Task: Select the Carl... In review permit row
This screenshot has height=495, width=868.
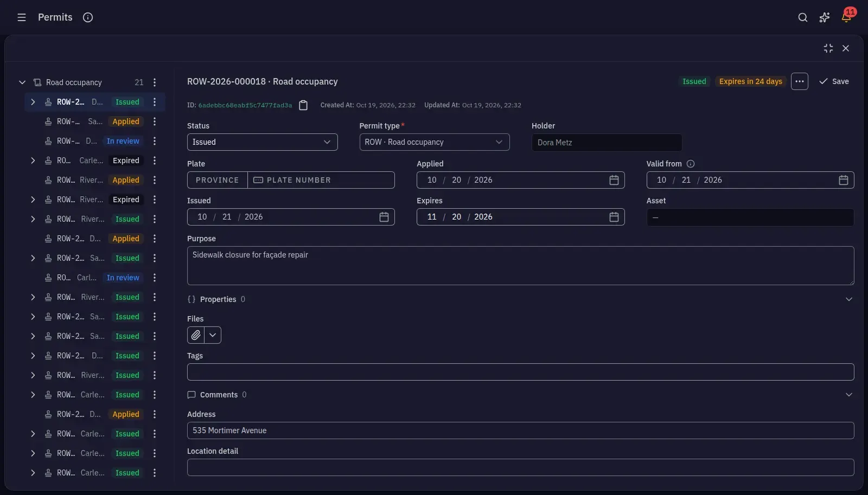Action: tap(95, 278)
